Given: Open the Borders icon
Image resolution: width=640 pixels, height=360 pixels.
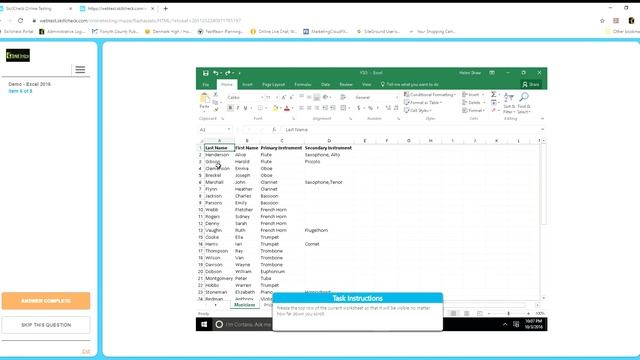Looking at the screenshot, I should coord(260,108).
